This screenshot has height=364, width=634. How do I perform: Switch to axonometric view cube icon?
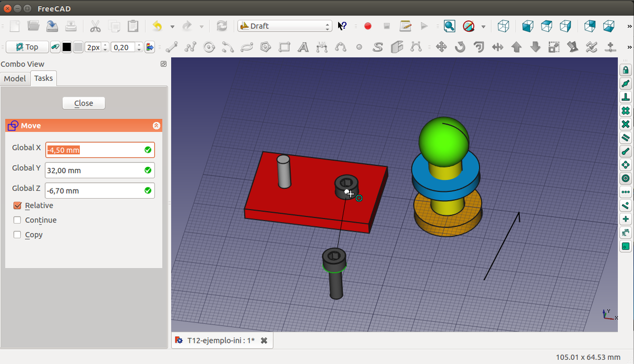(x=504, y=26)
